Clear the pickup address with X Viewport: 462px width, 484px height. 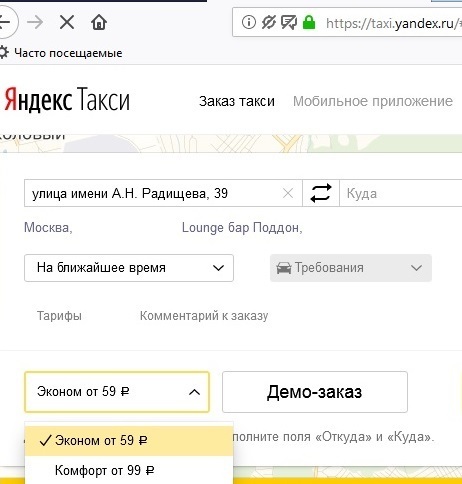288,193
